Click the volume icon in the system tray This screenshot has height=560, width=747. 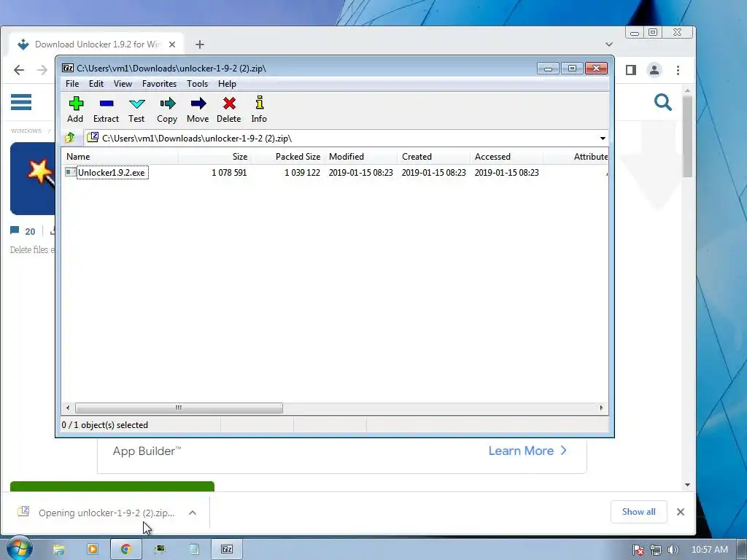(673, 550)
